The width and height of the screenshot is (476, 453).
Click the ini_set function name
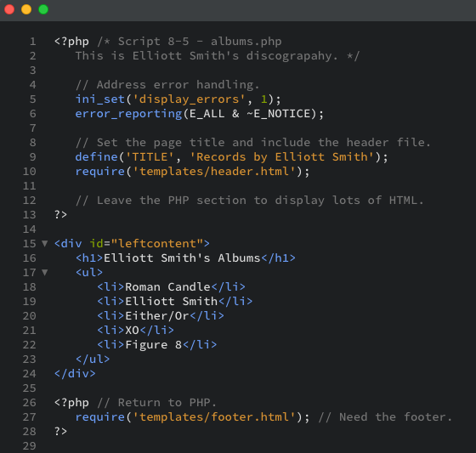coord(100,99)
